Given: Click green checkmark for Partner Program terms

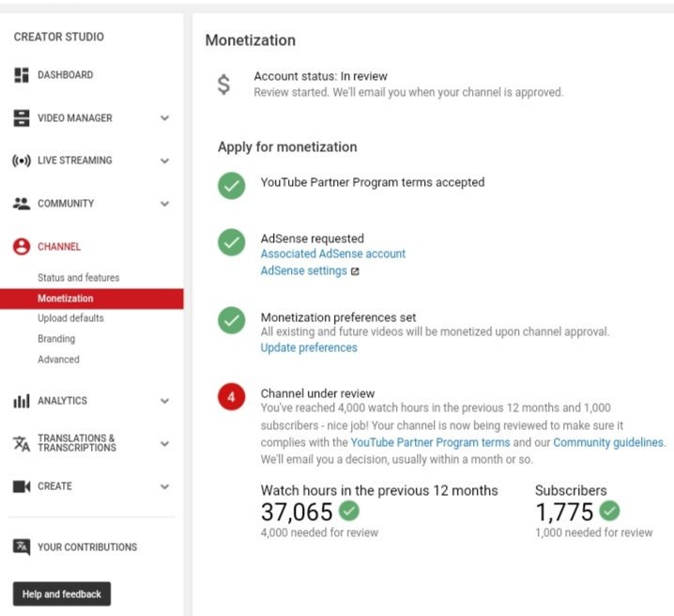Looking at the screenshot, I should coord(232,186).
